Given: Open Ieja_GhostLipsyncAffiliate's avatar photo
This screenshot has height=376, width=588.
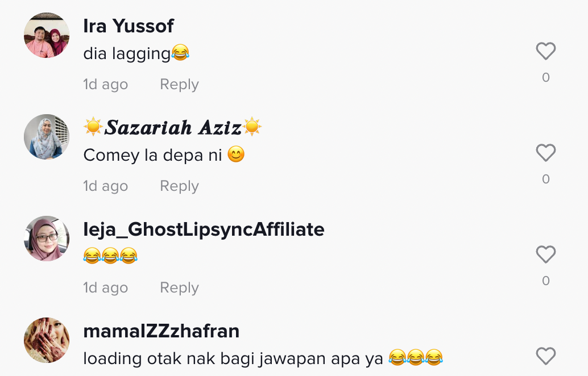Looking at the screenshot, I should [47, 239].
